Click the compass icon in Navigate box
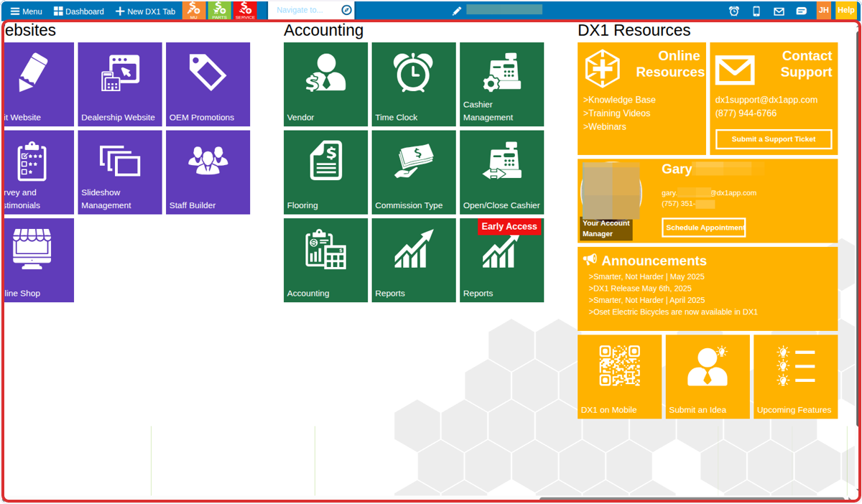 pos(346,10)
